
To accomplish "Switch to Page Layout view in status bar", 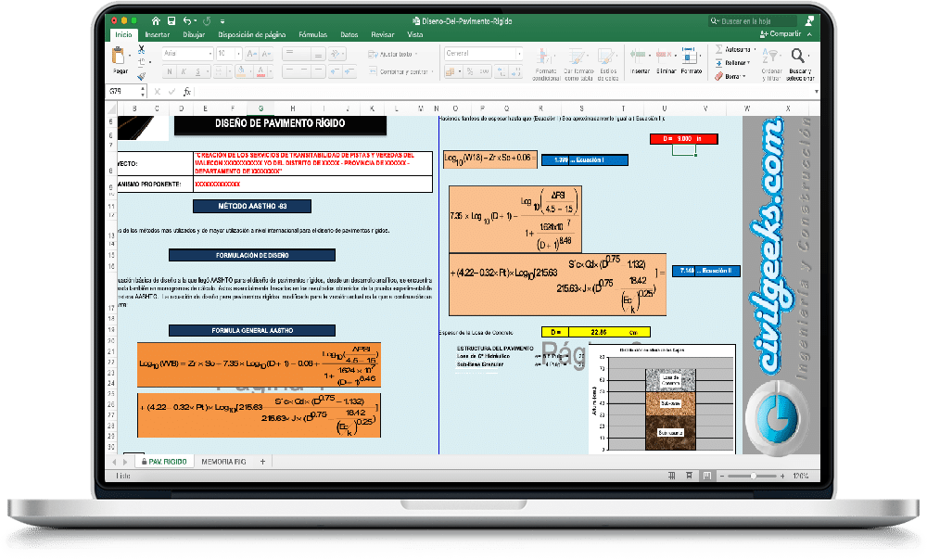I will point(690,476).
